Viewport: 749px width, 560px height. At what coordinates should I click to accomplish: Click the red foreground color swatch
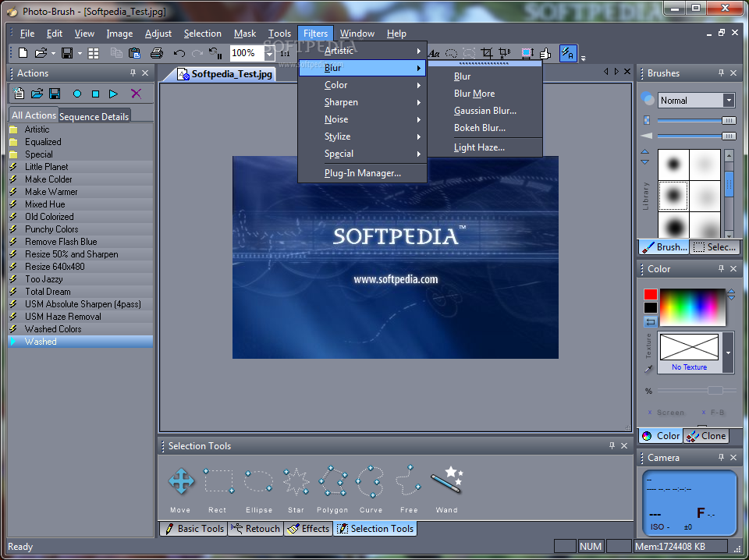650,295
